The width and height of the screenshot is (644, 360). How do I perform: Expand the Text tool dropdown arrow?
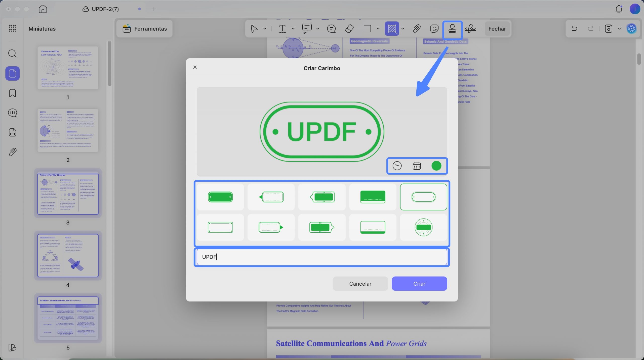tap(293, 29)
